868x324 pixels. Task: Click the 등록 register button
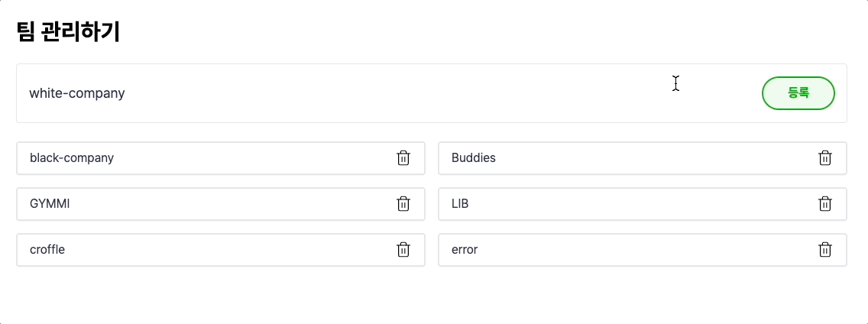coord(798,93)
